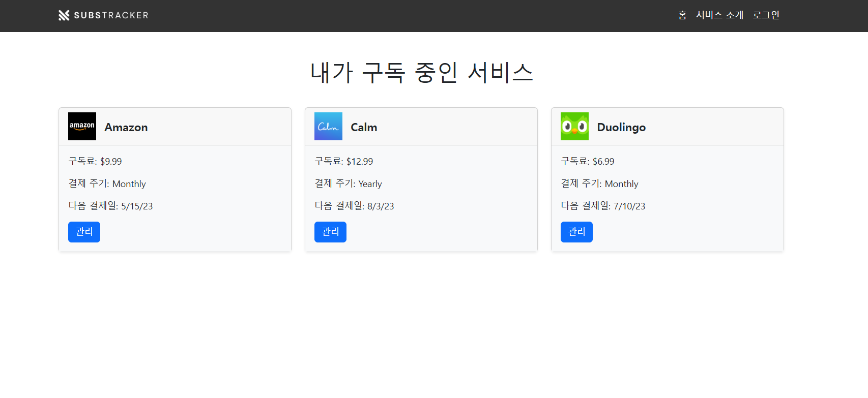Screen dimensions: 868x398
Task: Click the 결제 주기: Yearly line
Action: 348,183
